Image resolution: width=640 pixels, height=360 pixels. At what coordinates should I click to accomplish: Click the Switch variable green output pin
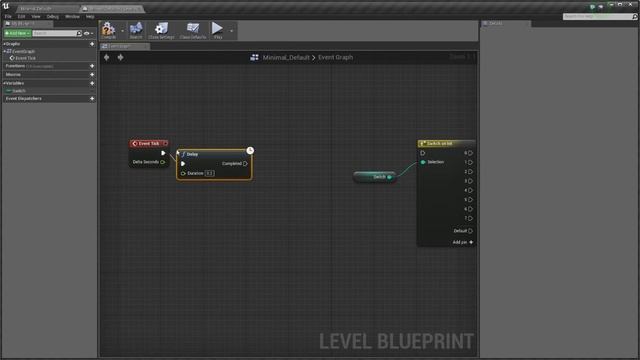click(x=389, y=177)
